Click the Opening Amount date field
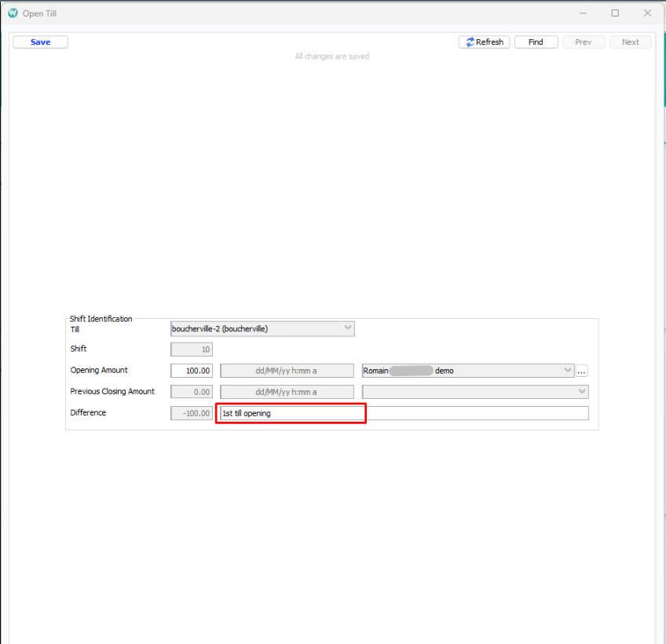 click(287, 371)
